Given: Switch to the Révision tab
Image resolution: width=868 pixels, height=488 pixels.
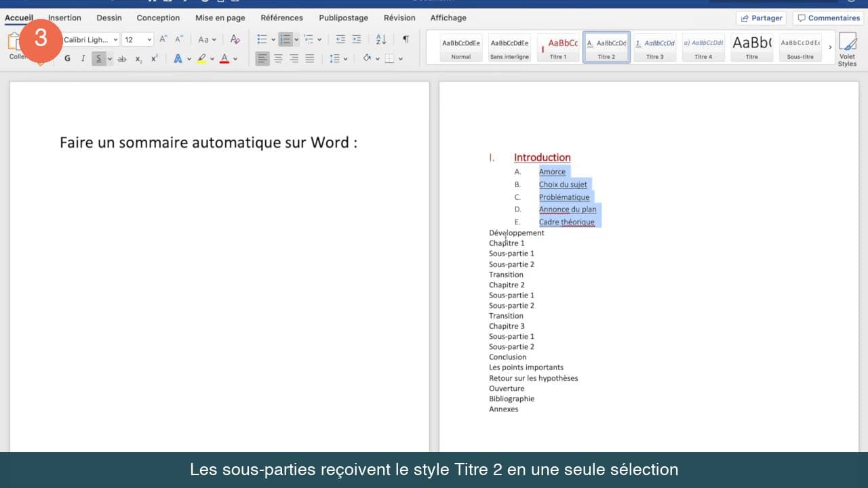Looking at the screenshot, I should click(x=399, y=18).
